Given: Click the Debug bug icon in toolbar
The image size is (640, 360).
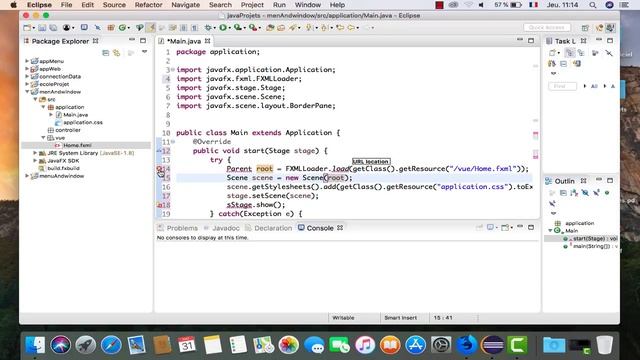Looking at the screenshot, I should pos(209,28).
